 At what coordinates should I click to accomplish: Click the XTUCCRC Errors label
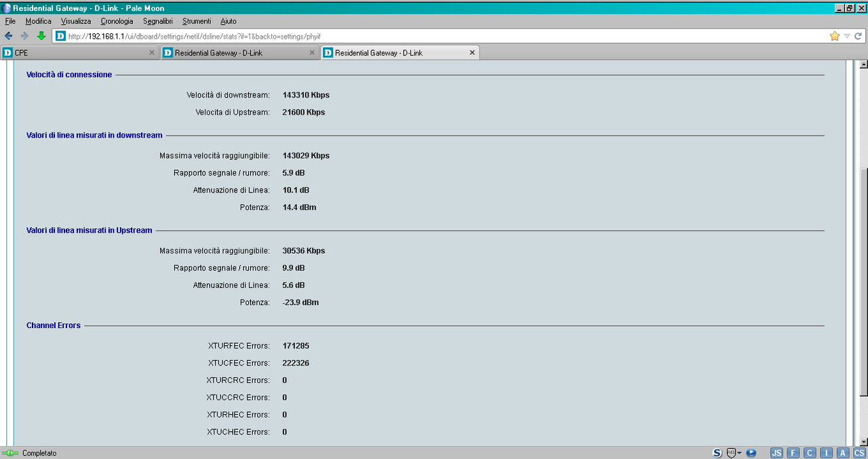[x=238, y=397]
